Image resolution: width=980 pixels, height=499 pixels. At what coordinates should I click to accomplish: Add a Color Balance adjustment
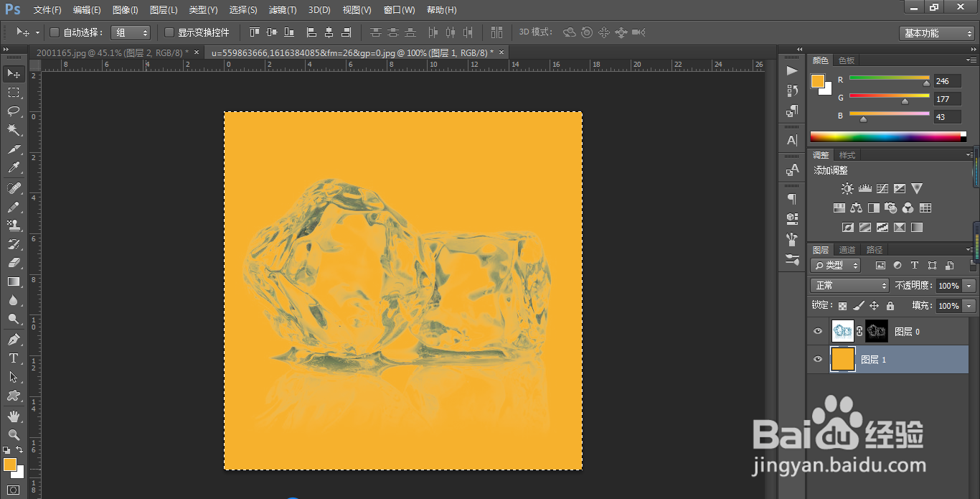[x=856, y=208]
